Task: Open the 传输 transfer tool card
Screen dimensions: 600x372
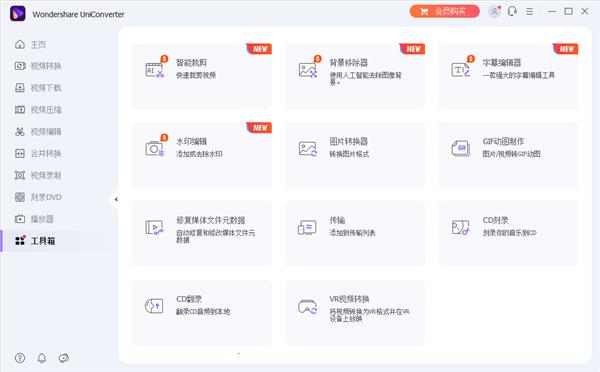Action: 355,233
